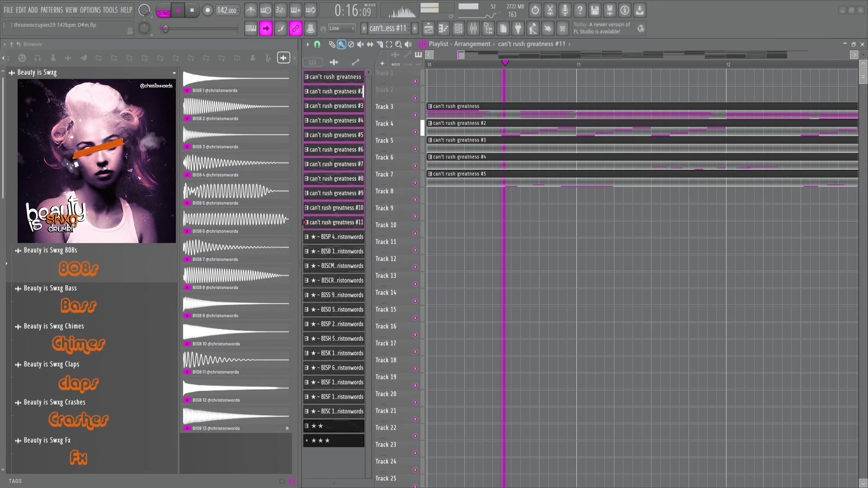This screenshot has height=488, width=868.
Task: Adjust the song position slider
Action: pyautogui.click(x=200, y=29)
